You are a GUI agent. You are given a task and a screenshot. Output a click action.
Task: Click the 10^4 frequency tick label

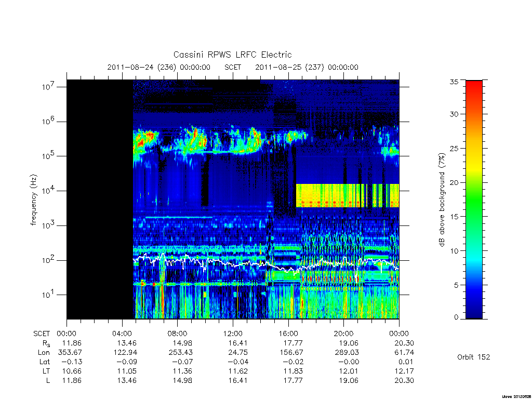click(49, 190)
